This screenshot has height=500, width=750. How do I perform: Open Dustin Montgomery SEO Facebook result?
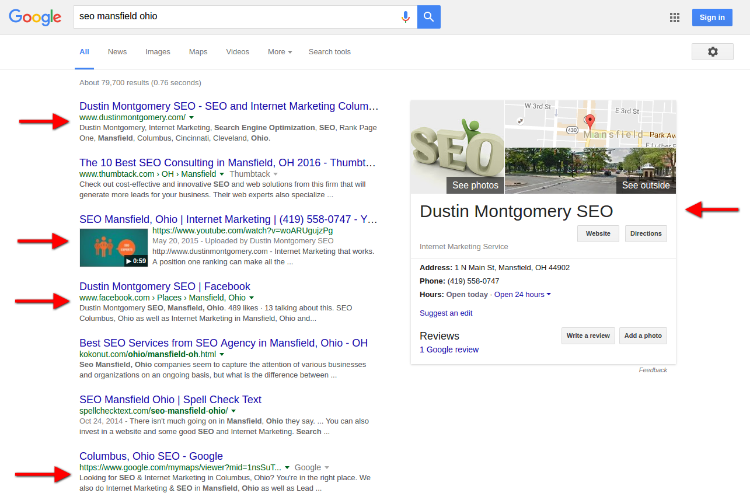pyautogui.click(x=165, y=287)
